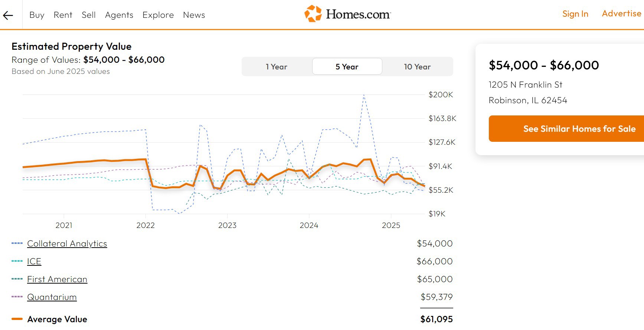Open the ICE valuation source link

pyautogui.click(x=34, y=262)
